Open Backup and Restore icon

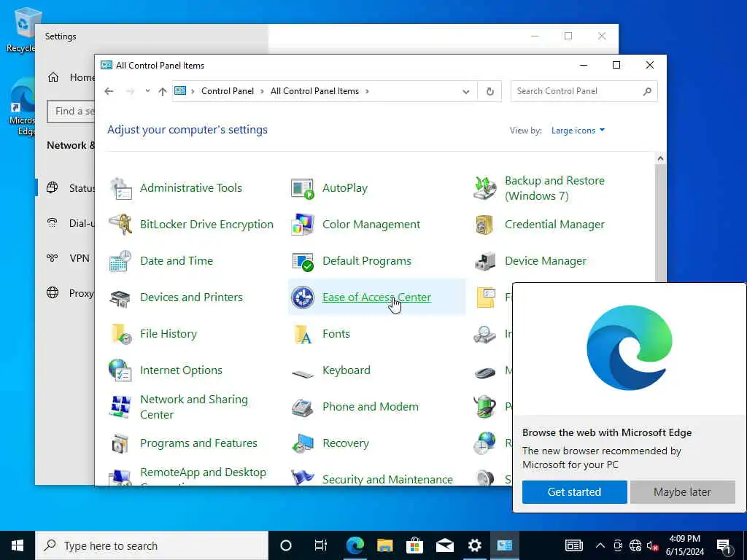click(485, 188)
